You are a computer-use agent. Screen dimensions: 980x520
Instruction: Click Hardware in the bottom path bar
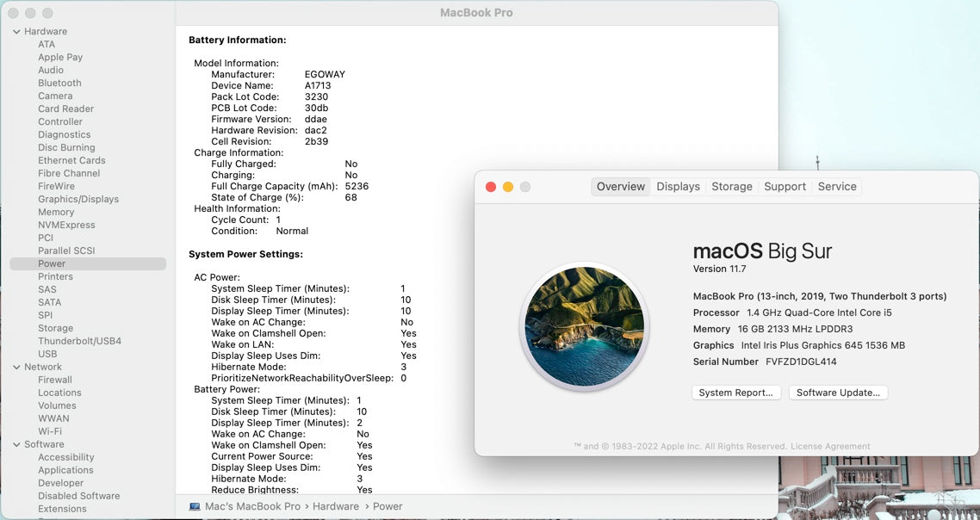(x=335, y=506)
